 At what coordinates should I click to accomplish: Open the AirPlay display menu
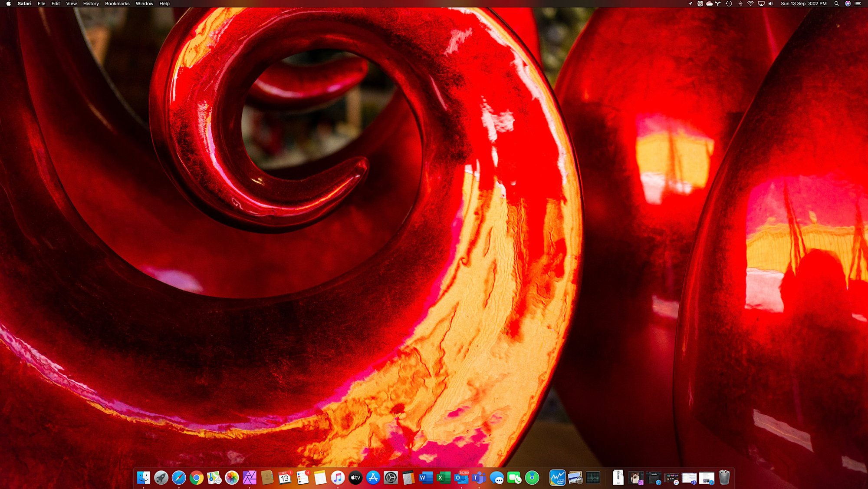pyautogui.click(x=761, y=3)
